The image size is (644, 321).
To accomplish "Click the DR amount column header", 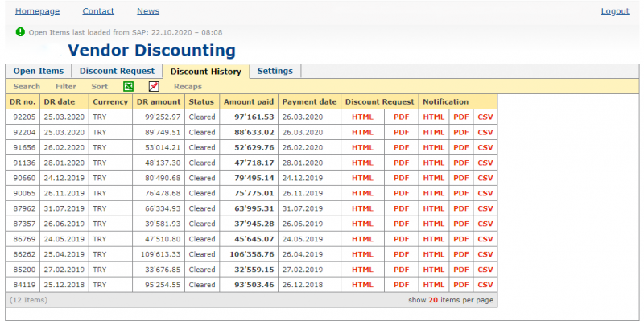I will (x=159, y=102).
